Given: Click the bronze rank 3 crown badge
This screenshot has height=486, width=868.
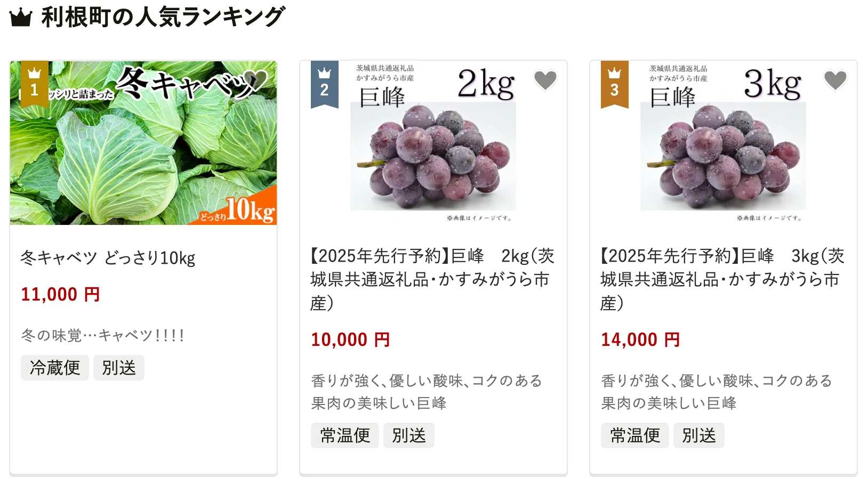Looking at the screenshot, I should 614,84.
